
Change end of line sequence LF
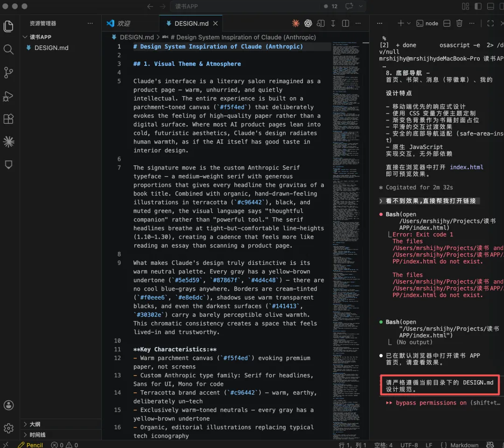point(429,444)
